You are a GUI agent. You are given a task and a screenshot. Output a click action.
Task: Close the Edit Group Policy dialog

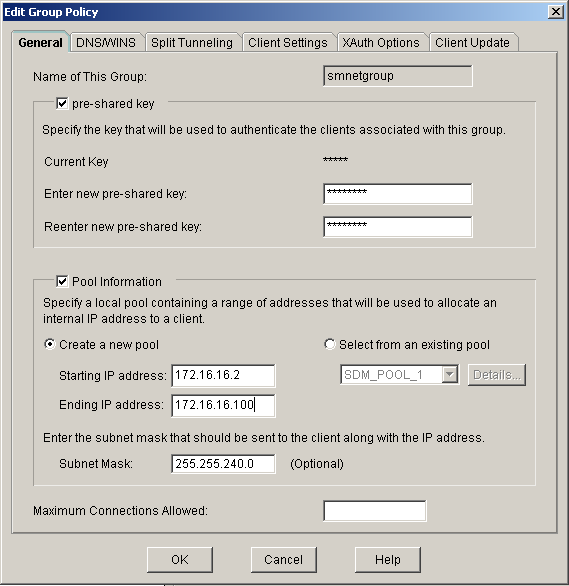[x=556, y=12]
